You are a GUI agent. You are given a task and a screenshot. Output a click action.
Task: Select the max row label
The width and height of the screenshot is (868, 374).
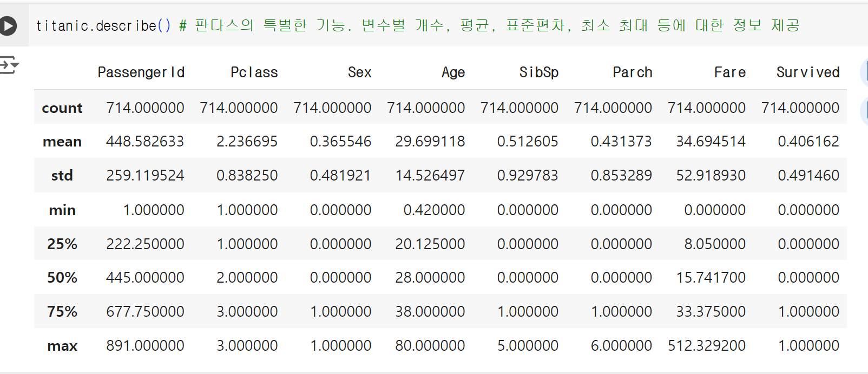pos(62,346)
